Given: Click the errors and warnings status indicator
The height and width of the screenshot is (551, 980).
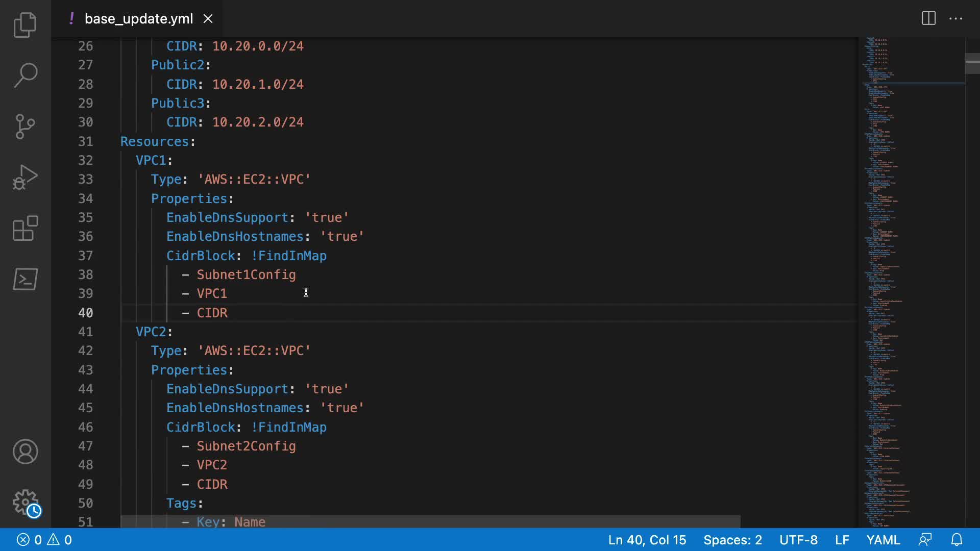Looking at the screenshot, I should [x=44, y=540].
